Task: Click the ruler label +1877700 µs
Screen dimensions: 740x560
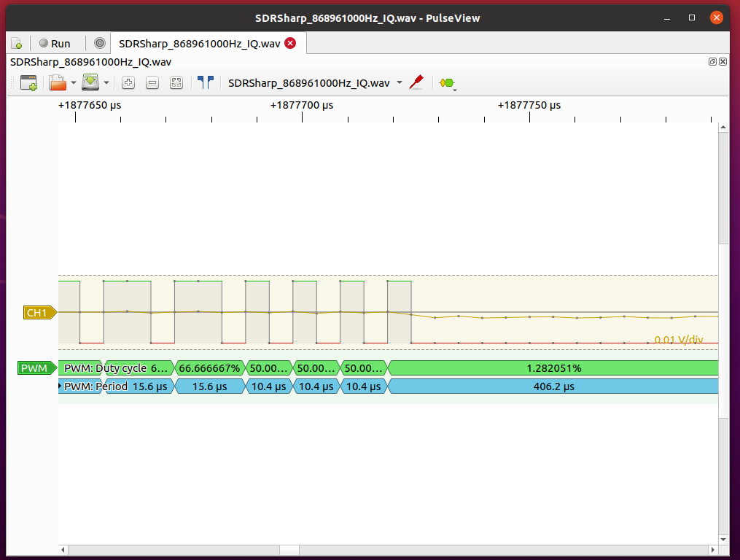Action: [x=302, y=105]
